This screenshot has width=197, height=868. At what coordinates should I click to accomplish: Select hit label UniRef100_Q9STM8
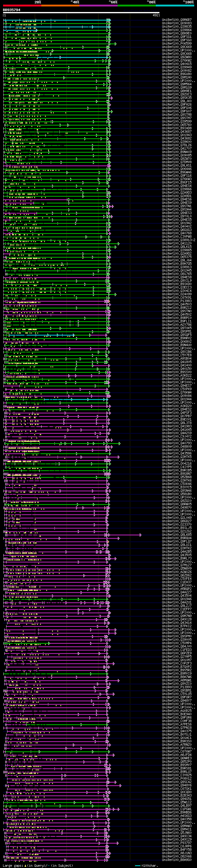click(177, 115)
